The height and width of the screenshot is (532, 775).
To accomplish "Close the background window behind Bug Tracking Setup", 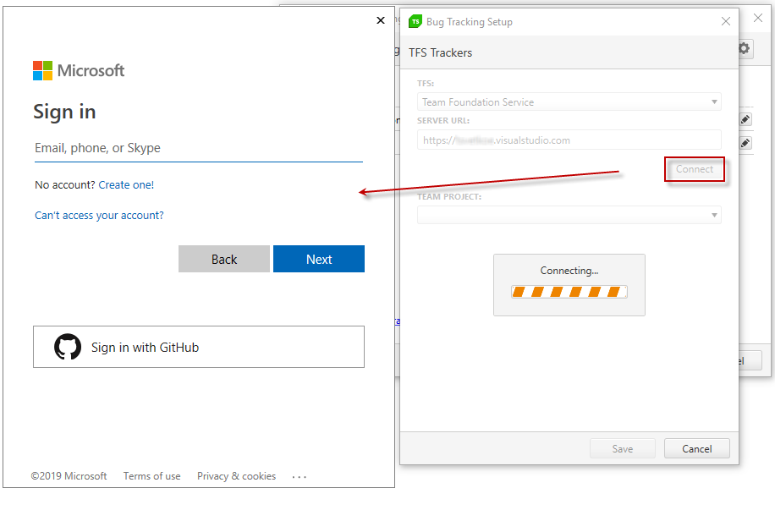I will click(x=758, y=18).
